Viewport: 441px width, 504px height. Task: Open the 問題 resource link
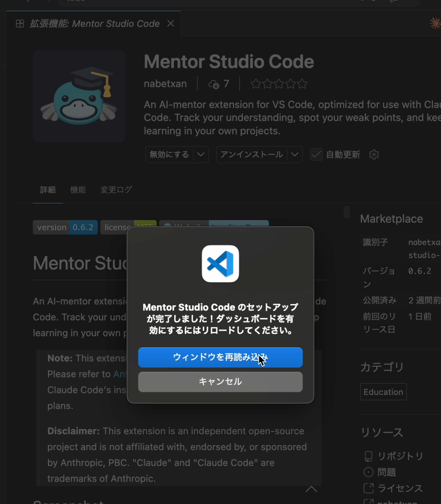(387, 472)
